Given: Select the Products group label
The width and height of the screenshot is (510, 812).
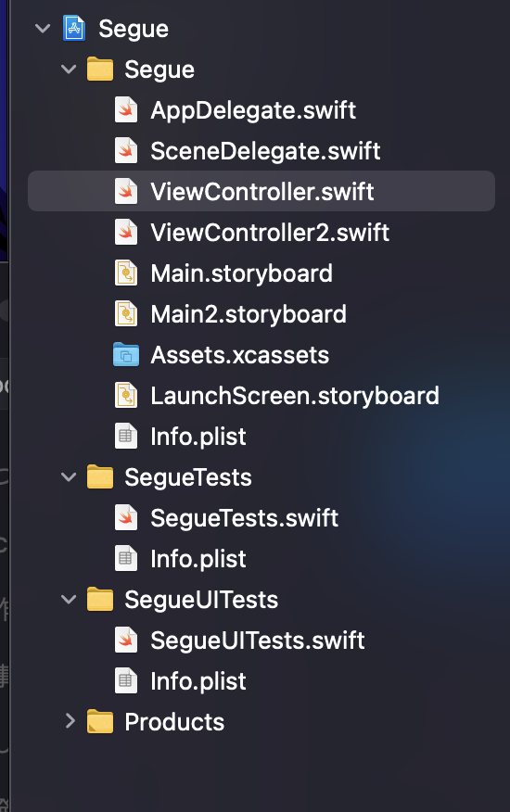Looking at the screenshot, I should click(174, 722).
